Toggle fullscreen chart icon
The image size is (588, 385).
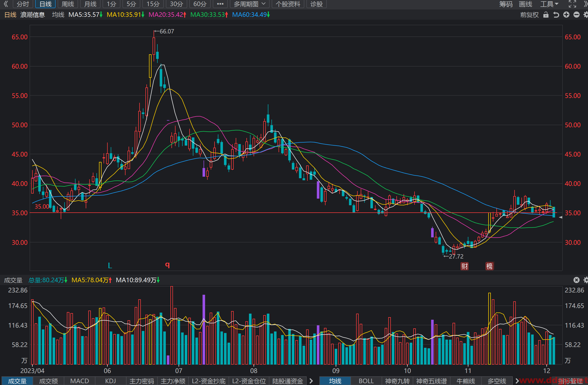coord(572,4)
